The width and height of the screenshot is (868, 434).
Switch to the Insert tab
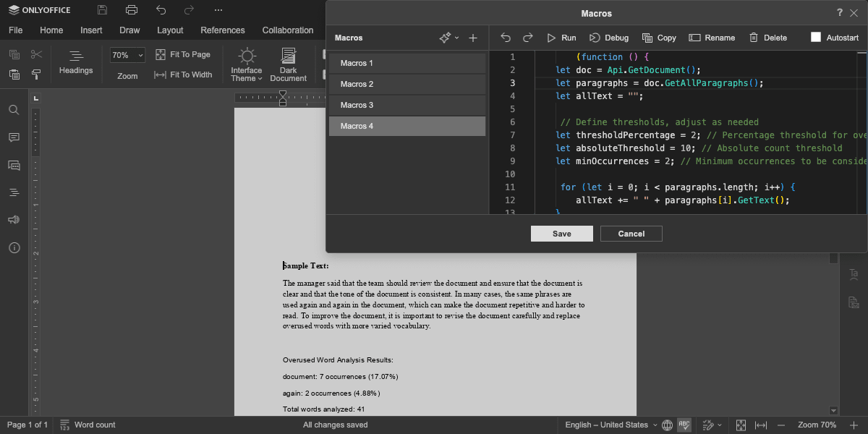tap(91, 30)
